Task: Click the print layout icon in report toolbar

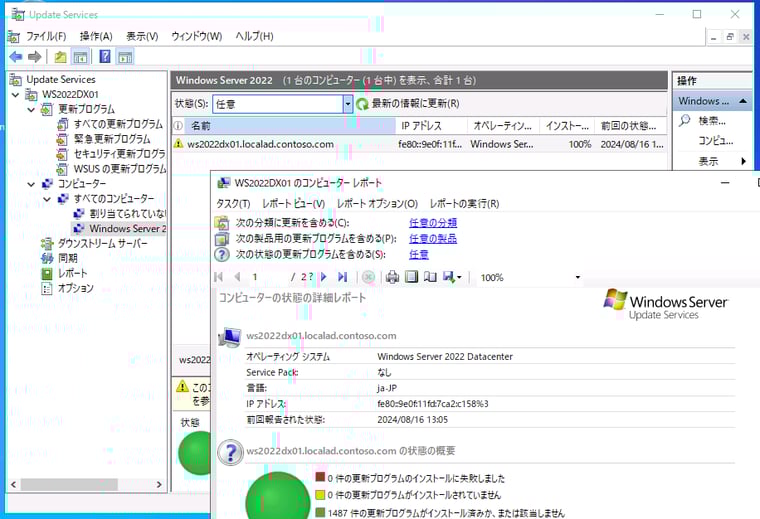Action: point(411,277)
